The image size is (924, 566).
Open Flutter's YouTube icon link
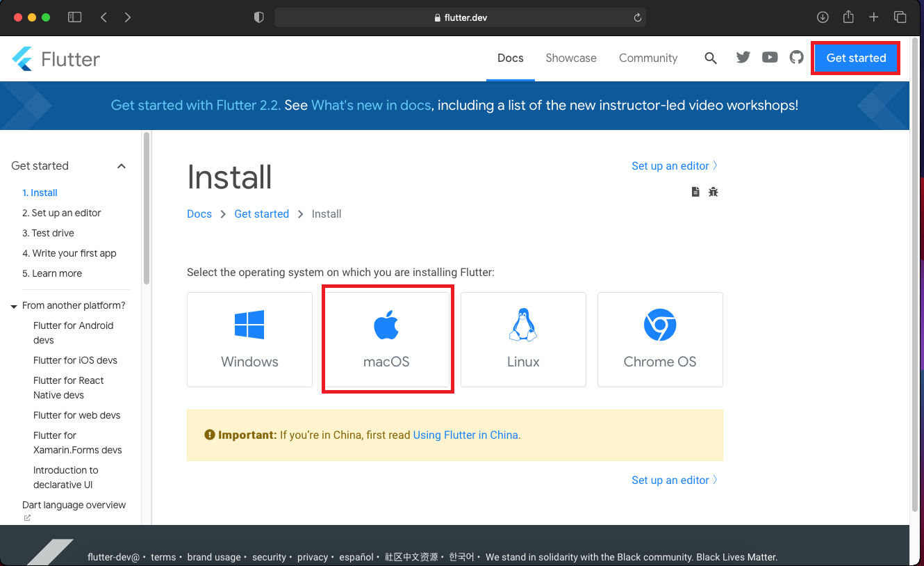[x=770, y=58]
